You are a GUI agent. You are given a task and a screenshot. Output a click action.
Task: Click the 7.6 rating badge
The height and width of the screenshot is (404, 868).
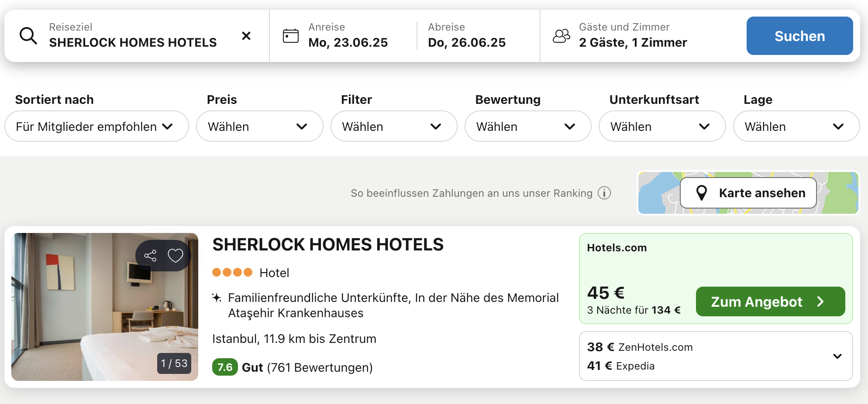click(x=225, y=367)
